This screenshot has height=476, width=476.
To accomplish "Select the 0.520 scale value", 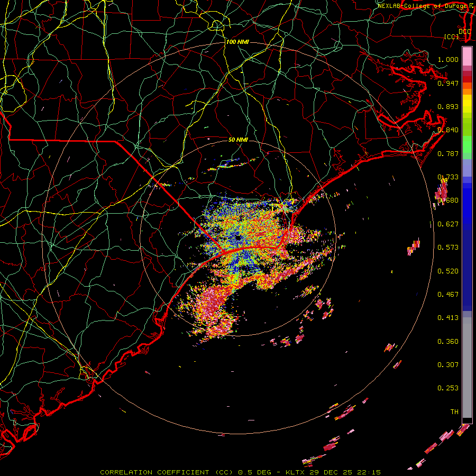I will coord(448,271).
